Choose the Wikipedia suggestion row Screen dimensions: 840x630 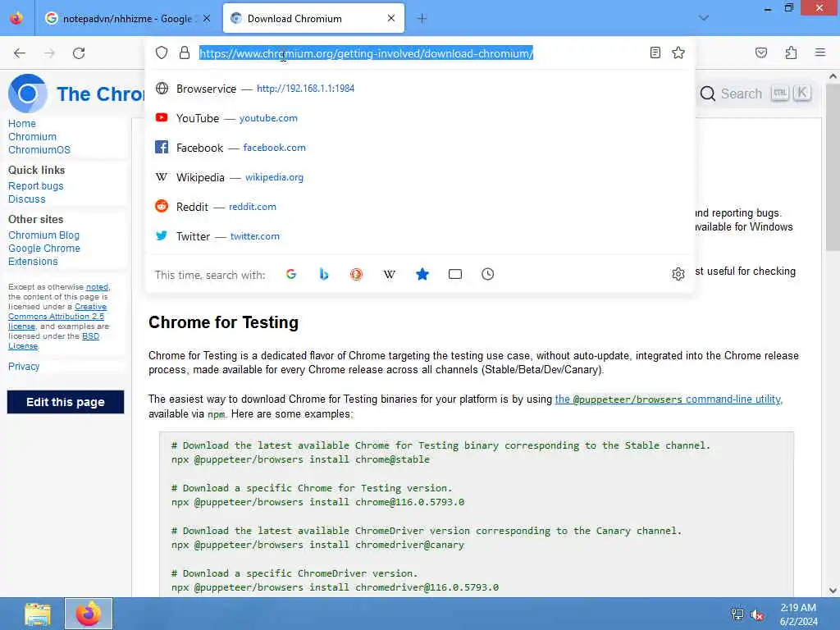(x=420, y=177)
